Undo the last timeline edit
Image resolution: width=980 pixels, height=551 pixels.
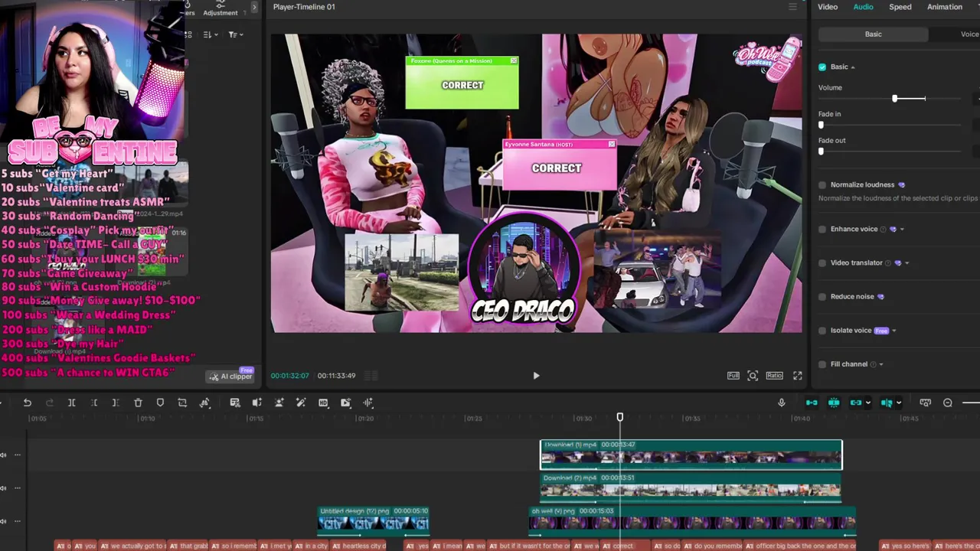coord(27,403)
